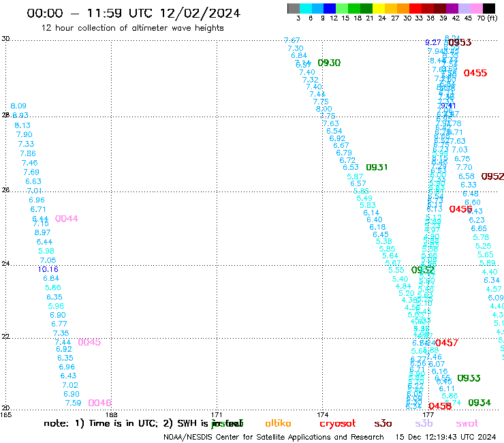
Task: Click the plot title with date 12/02/2024
Action: click(x=133, y=13)
